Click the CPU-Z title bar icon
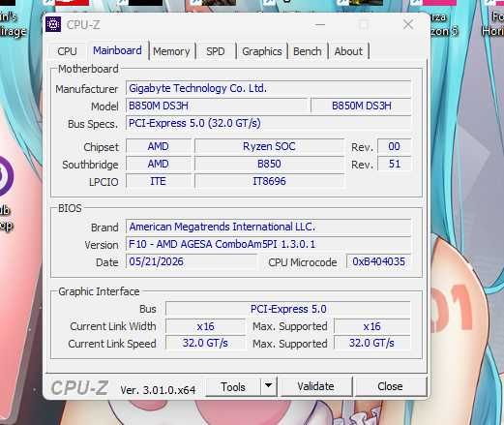The image size is (504, 425). click(53, 24)
